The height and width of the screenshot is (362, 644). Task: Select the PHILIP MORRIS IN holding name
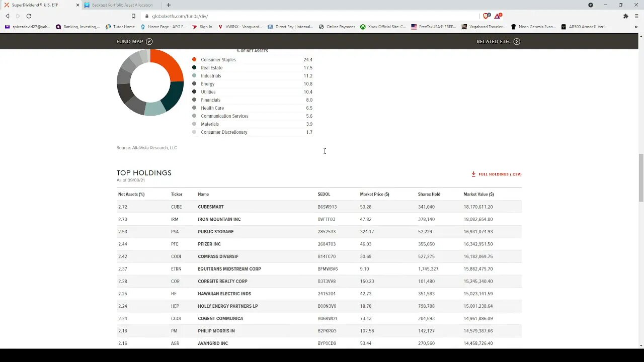click(x=216, y=331)
